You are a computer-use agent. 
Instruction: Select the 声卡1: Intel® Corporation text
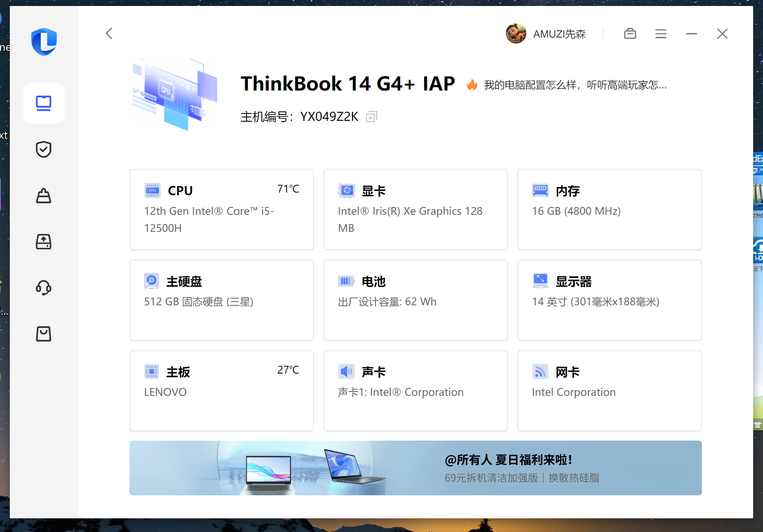tap(401, 392)
